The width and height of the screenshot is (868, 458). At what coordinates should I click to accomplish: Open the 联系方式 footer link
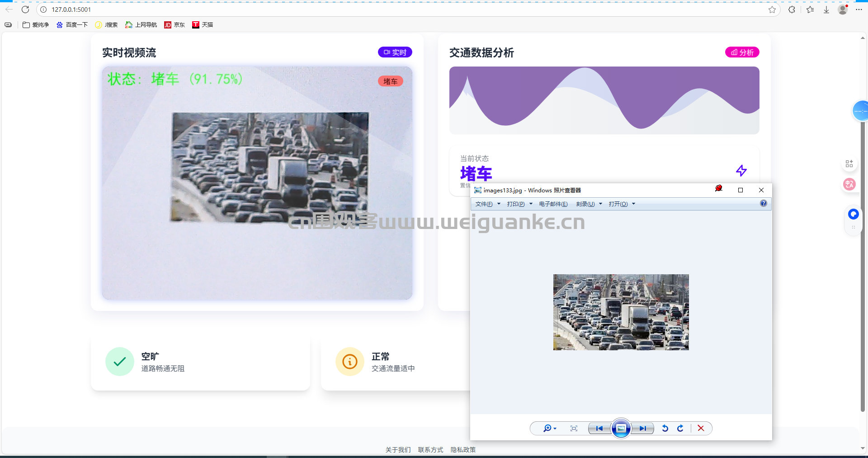pyautogui.click(x=430, y=449)
